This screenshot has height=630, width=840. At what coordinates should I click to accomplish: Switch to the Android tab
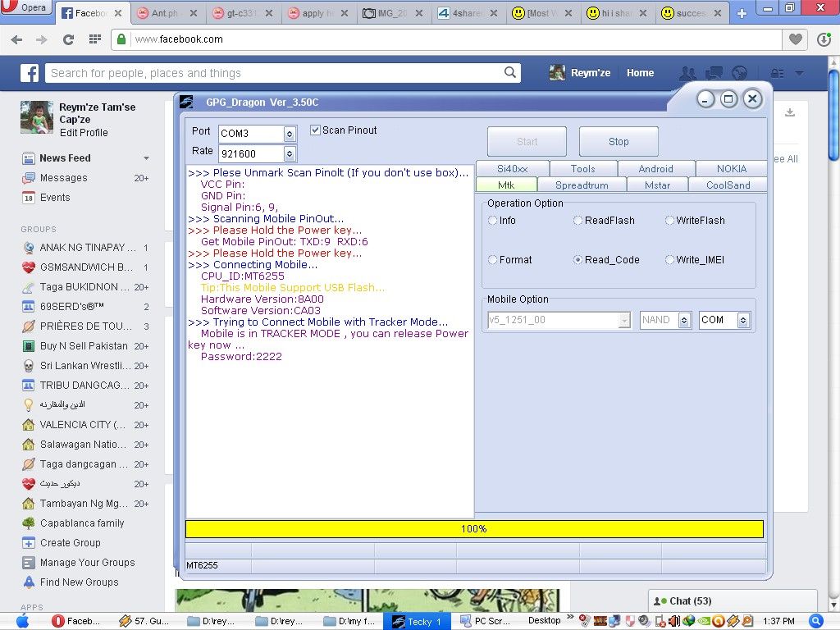point(655,169)
